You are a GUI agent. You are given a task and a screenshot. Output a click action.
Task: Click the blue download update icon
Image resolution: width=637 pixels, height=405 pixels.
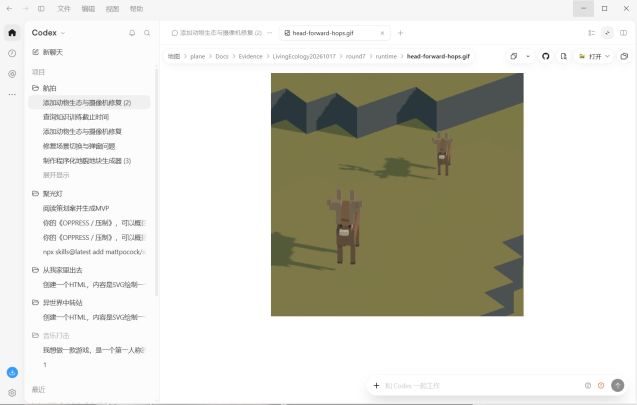pos(12,372)
